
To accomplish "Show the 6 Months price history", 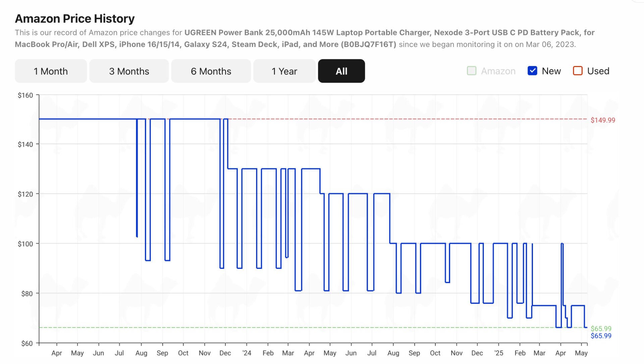I will pyautogui.click(x=211, y=71).
